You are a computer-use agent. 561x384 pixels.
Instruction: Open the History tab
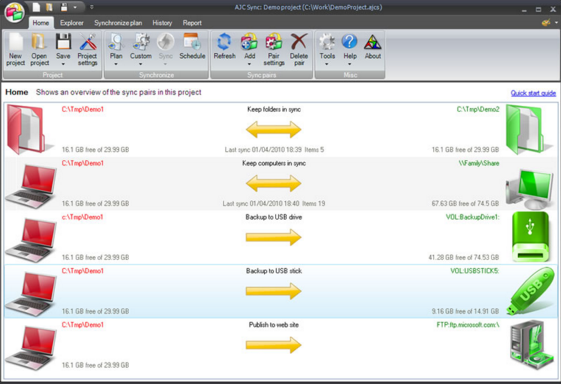tap(162, 23)
